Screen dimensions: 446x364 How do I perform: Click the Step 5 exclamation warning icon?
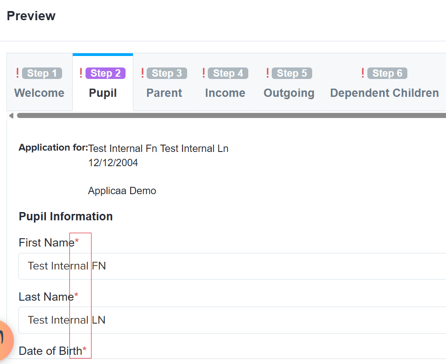coord(267,73)
